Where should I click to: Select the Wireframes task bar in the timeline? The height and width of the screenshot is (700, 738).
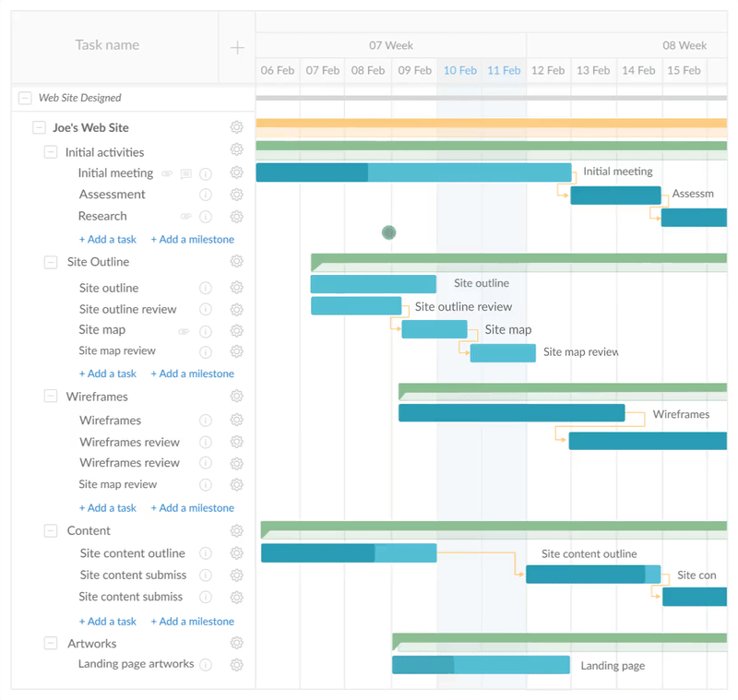pyautogui.click(x=512, y=413)
